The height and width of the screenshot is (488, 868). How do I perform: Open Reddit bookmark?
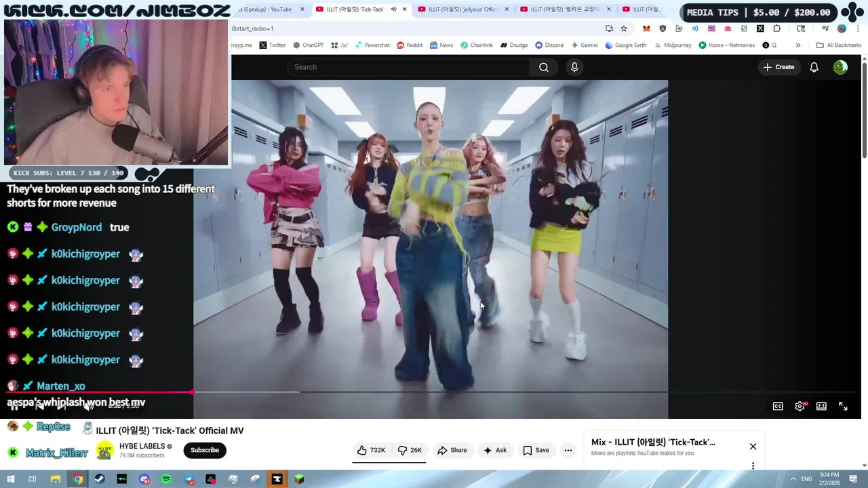410,45
